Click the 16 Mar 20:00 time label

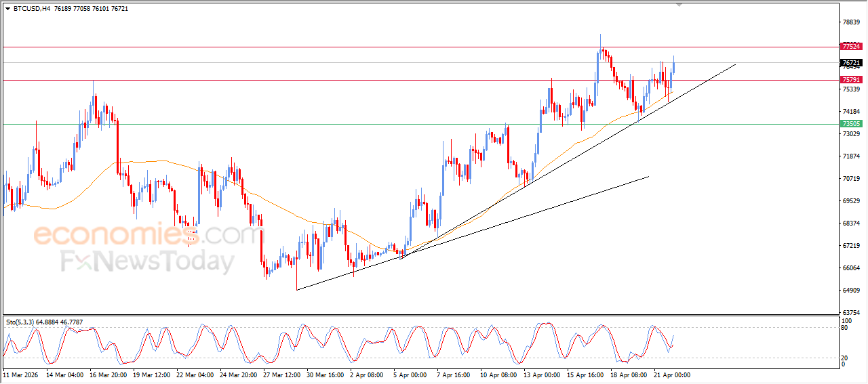[x=110, y=375]
